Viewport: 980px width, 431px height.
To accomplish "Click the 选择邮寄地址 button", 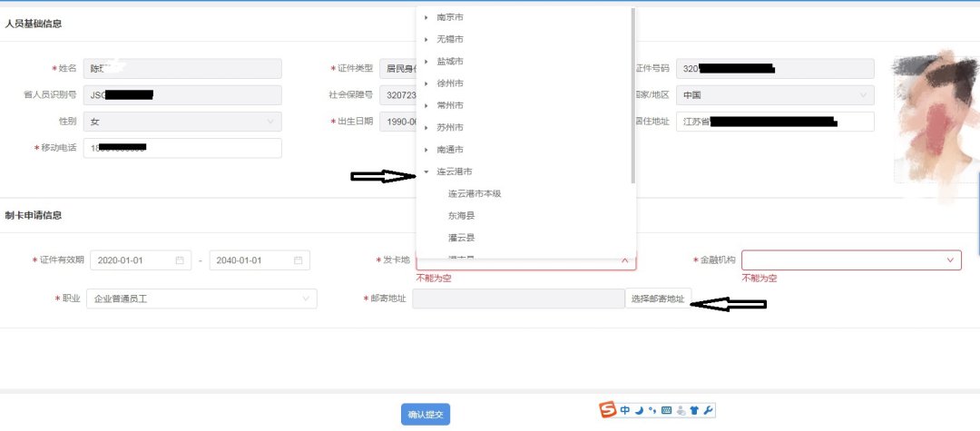I will point(658,299).
